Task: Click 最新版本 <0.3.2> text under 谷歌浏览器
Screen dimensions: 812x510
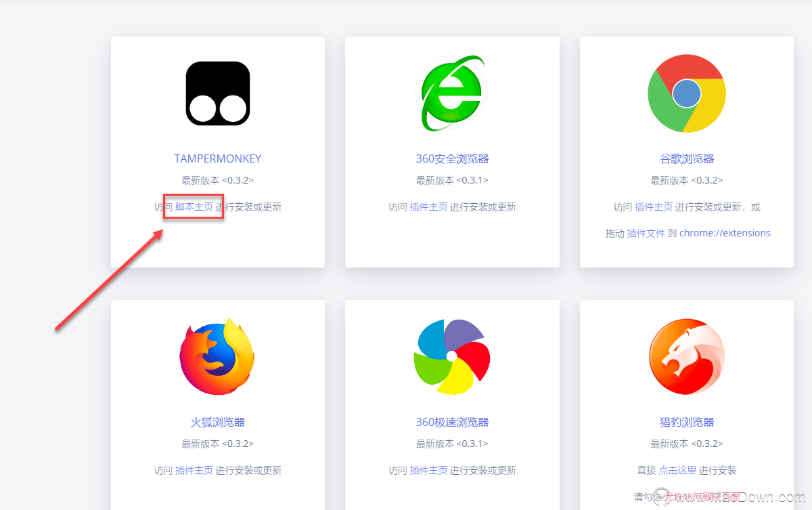Action: pos(687,180)
